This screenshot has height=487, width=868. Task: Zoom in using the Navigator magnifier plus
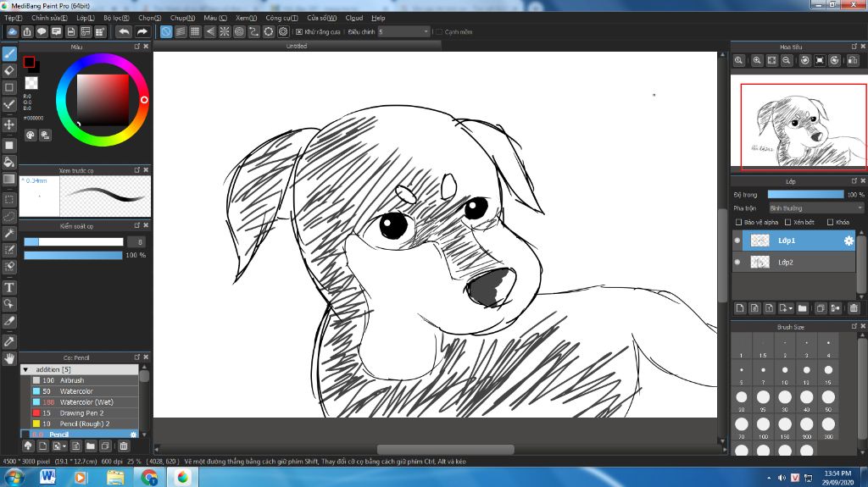coord(757,61)
